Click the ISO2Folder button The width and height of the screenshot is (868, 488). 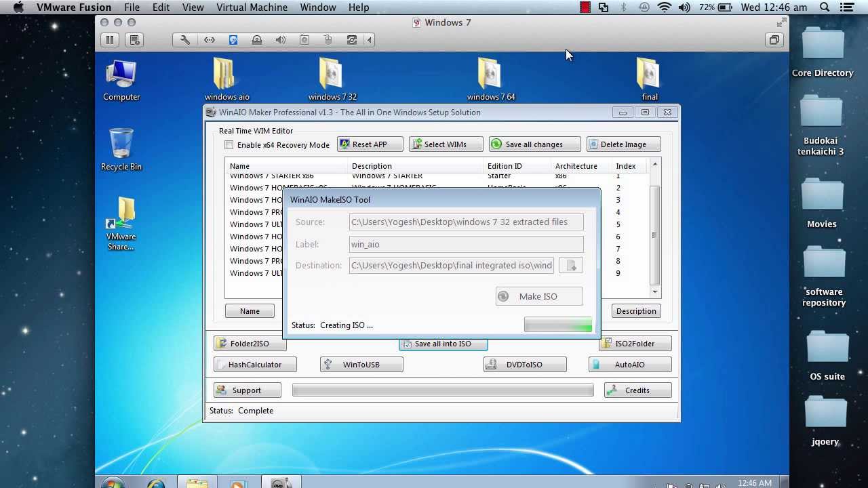coord(635,344)
